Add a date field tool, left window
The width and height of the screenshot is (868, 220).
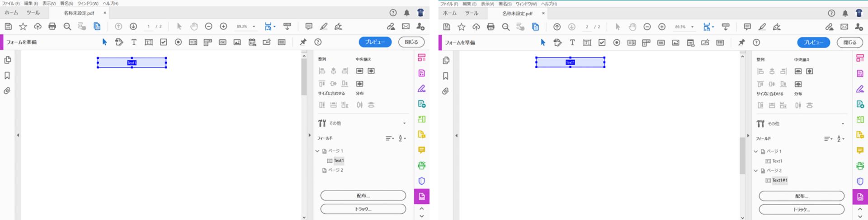tap(252, 42)
